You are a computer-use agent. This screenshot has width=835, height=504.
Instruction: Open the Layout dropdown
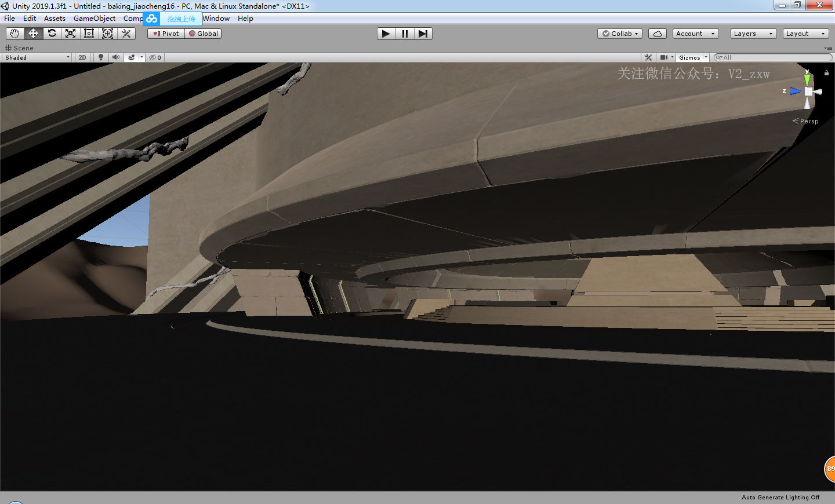click(805, 34)
